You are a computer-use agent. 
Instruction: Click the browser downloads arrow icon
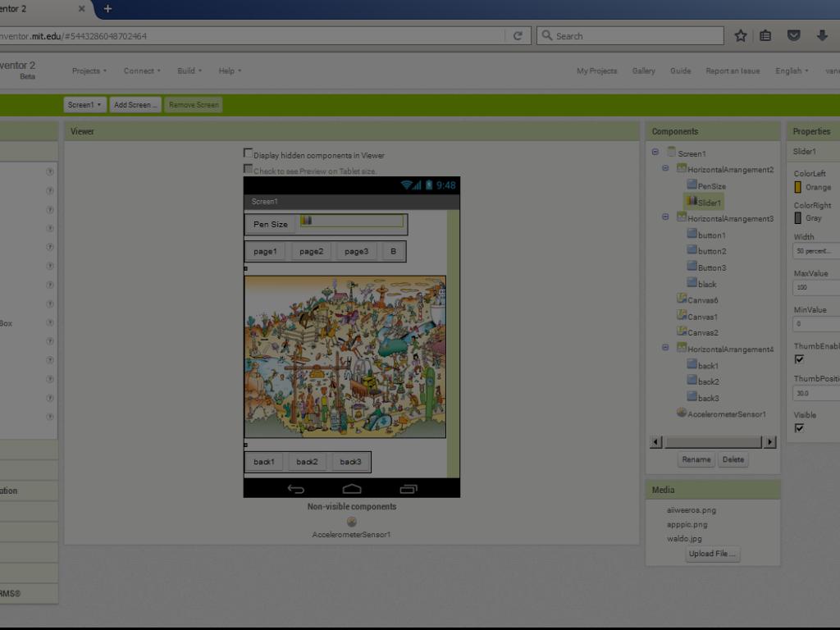[821, 36]
